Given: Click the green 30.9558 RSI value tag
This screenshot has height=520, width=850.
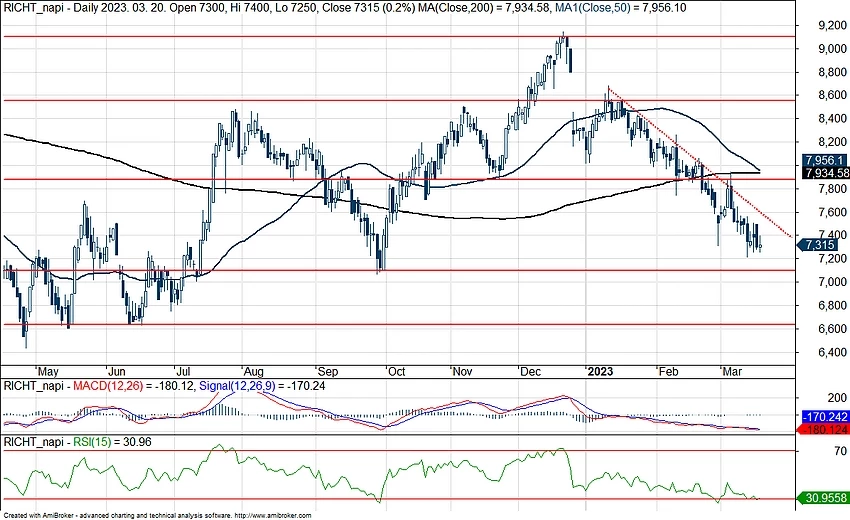Looking at the screenshot, I should pyautogui.click(x=824, y=497).
